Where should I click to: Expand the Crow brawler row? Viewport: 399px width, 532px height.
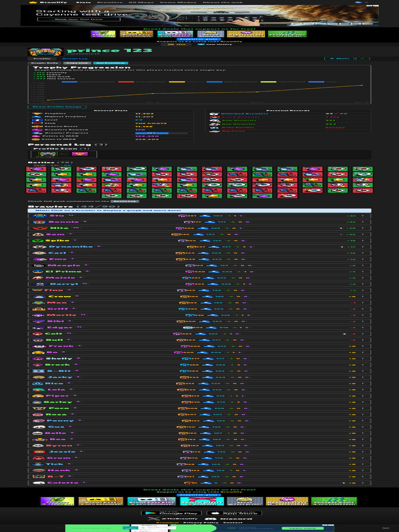click(199, 297)
